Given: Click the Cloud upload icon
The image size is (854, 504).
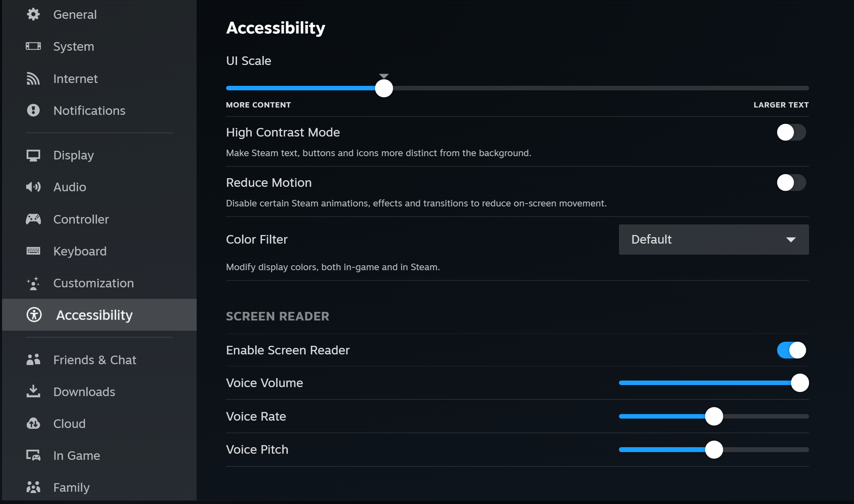Looking at the screenshot, I should coord(33,423).
